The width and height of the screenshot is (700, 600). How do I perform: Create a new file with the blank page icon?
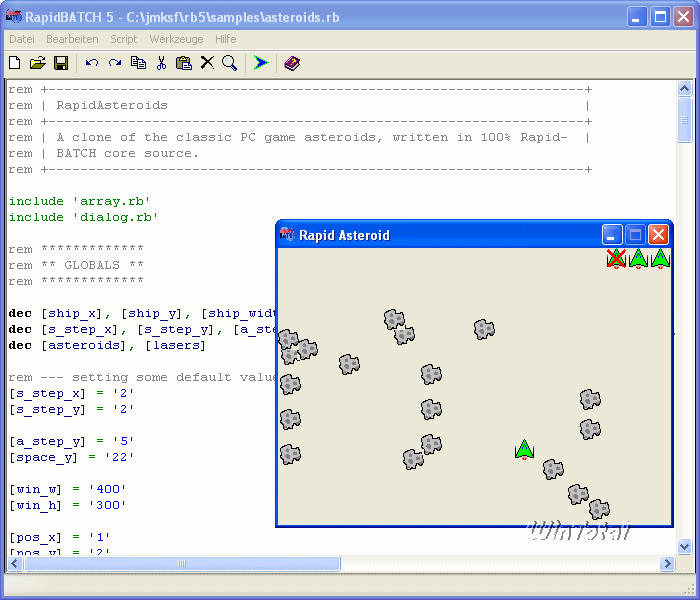click(x=15, y=63)
